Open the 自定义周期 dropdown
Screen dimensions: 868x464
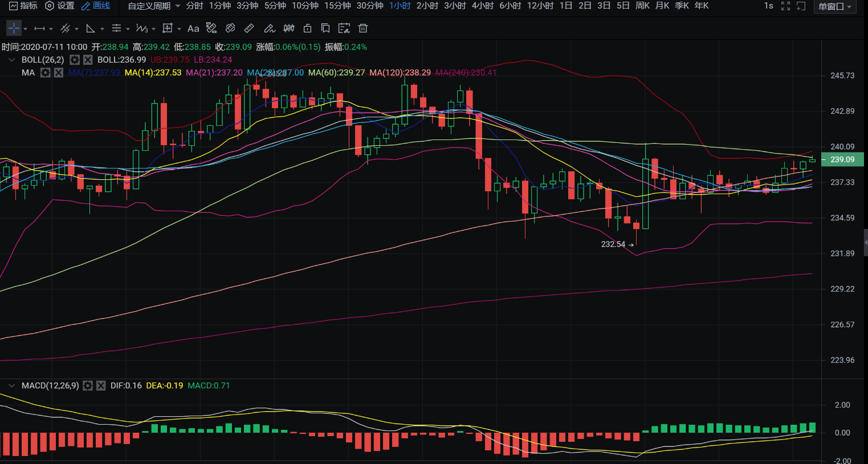153,6
